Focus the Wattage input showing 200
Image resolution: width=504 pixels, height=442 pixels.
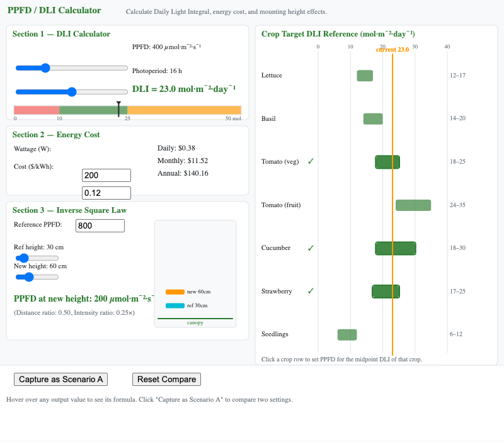point(106,176)
